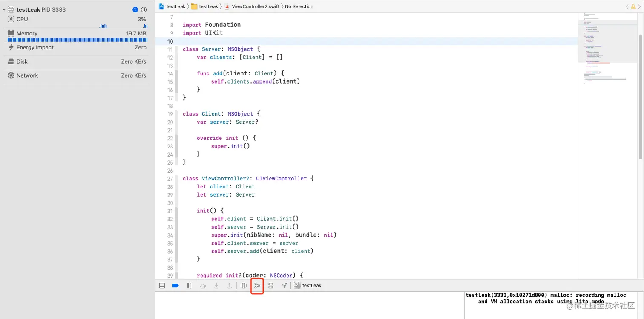The image size is (644, 319).
Task: Open the Debug View Hierarchy button
Action: tap(244, 286)
